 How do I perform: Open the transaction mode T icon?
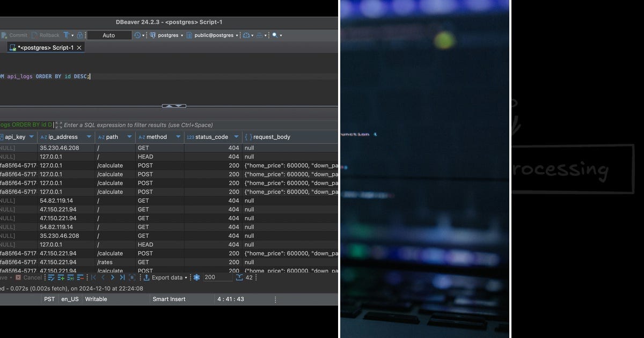coord(67,35)
